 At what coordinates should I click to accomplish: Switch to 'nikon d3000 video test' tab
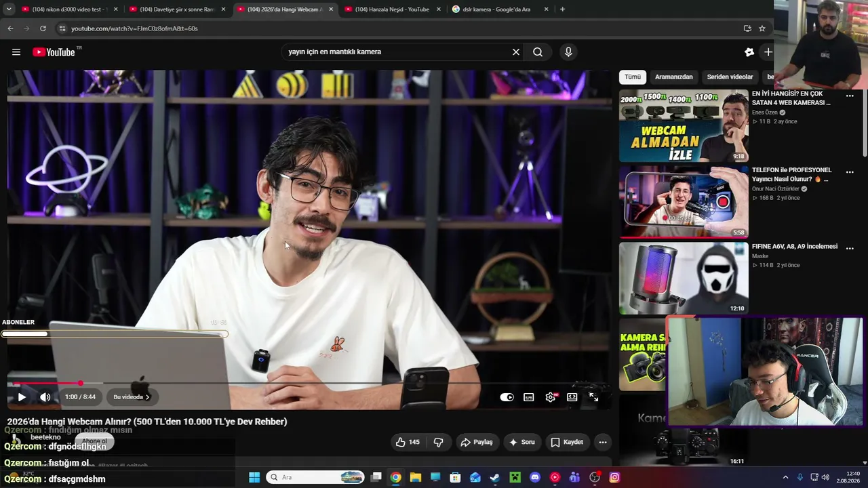click(x=69, y=9)
